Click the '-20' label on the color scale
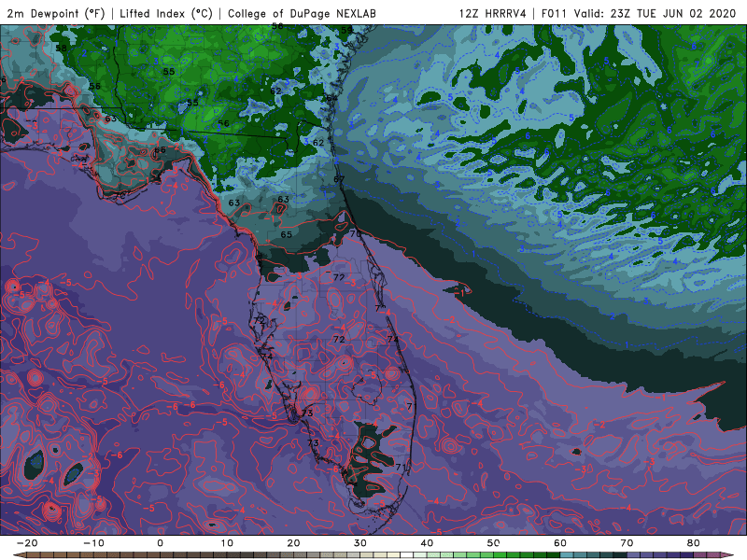Viewport: 747px width, 560px height. [27, 543]
